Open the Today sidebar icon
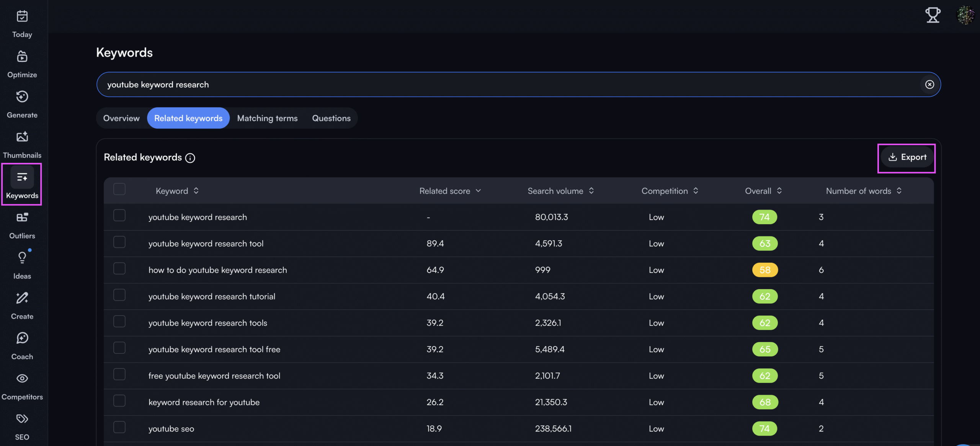 click(22, 16)
